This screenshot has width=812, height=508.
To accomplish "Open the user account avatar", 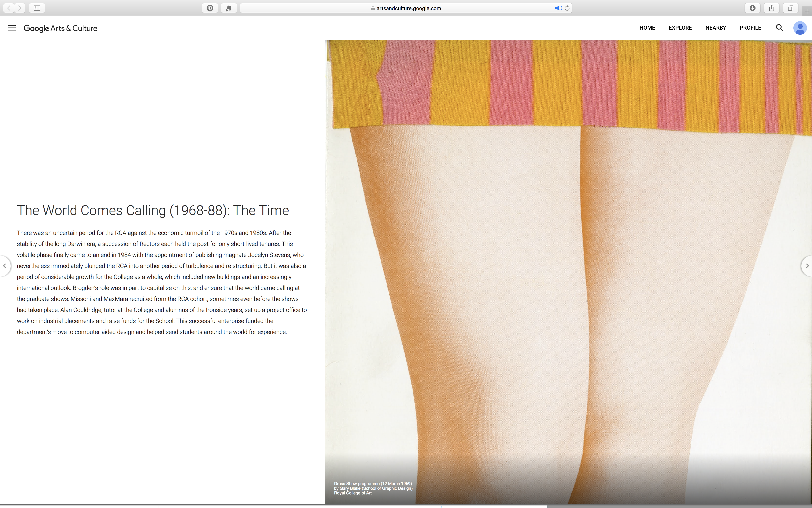I will [x=800, y=28].
